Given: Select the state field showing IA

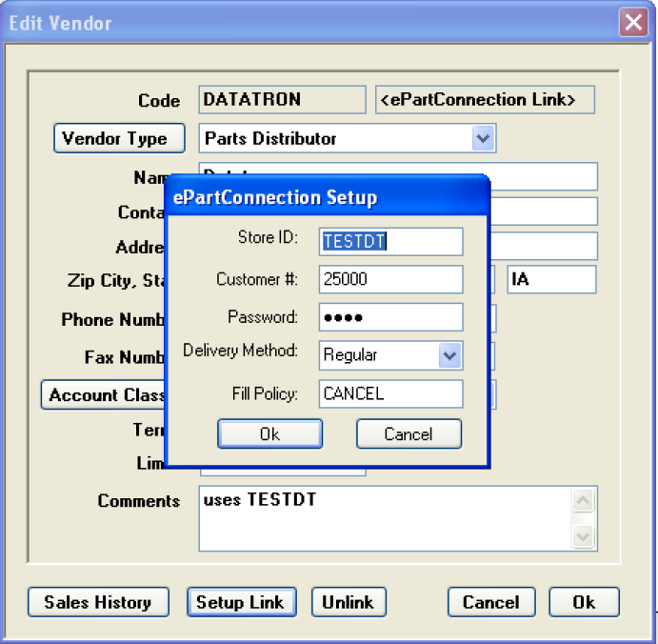Looking at the screenshot, I should click(550, 280).
